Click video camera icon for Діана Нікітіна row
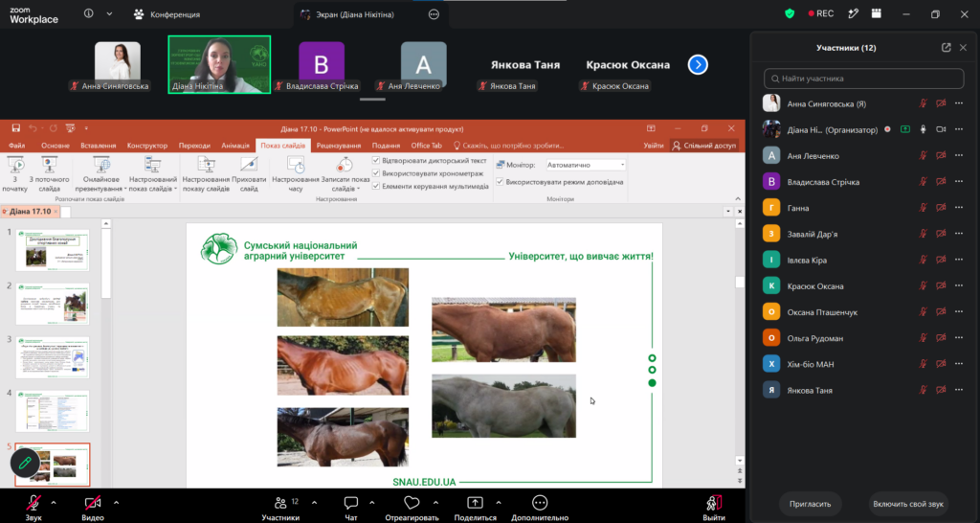The height and width of the screenshot is (523, 980). click(x=941, y=129)
